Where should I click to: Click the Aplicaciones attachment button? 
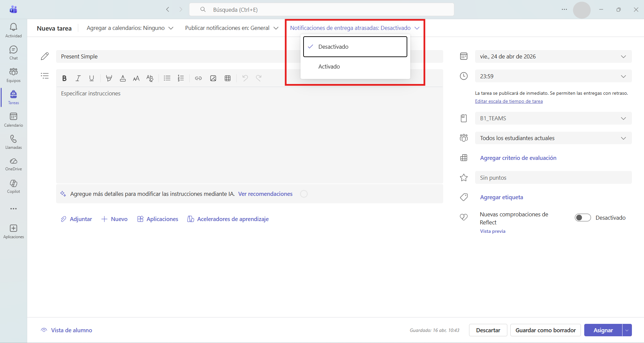pyautogui.click(x=158, y=219)
